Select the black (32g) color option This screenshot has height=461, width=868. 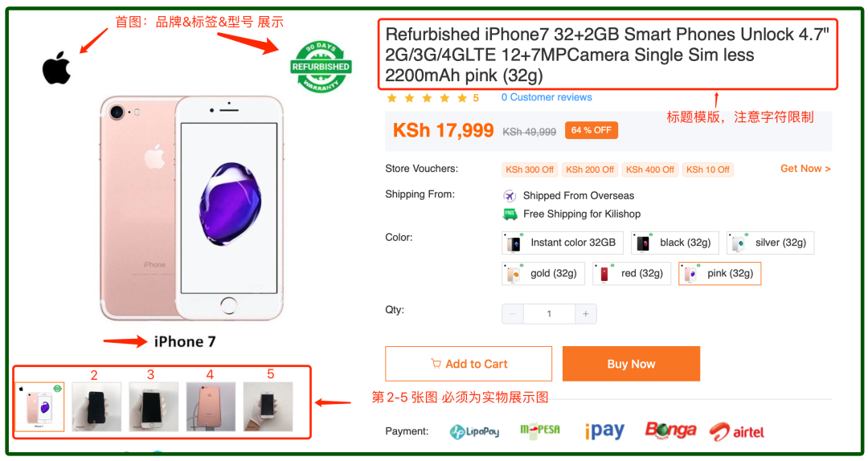(675, 243)
